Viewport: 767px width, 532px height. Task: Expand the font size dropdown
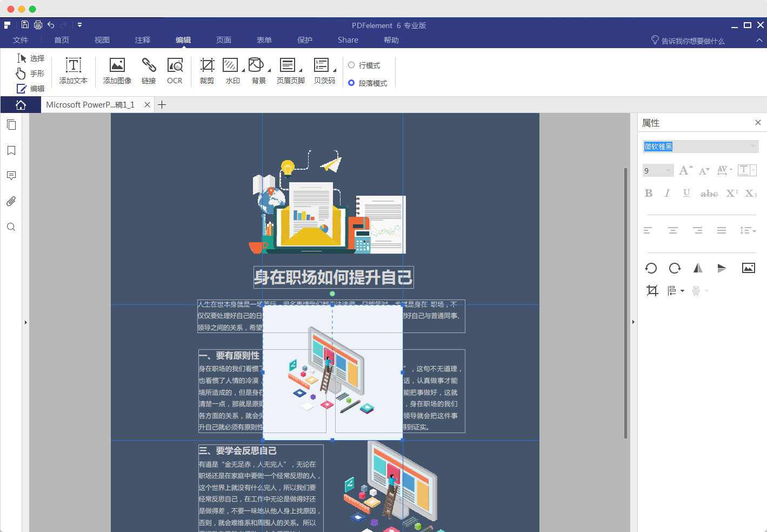coord(670,170)
